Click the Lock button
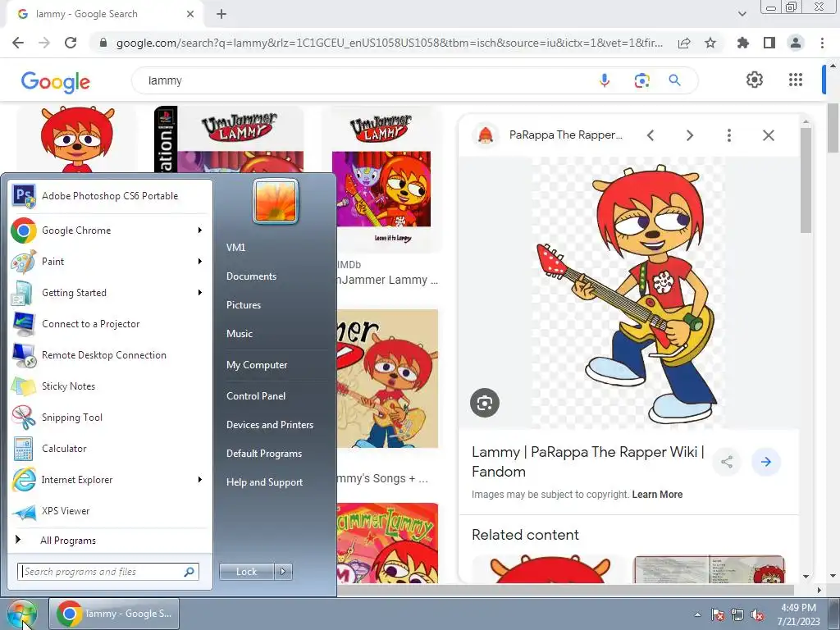The height and width of the screenshot is (630, 840). click(247, 572)
